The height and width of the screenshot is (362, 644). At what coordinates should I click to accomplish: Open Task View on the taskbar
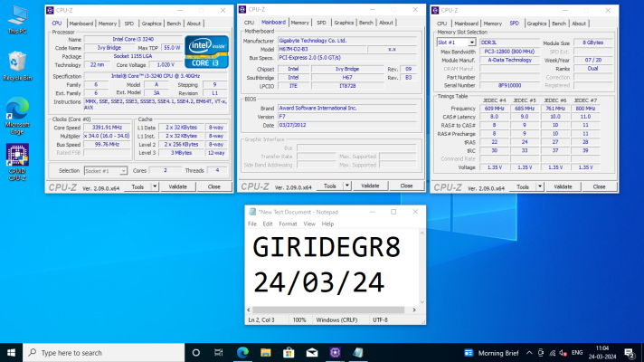click(x=219, y=353)
